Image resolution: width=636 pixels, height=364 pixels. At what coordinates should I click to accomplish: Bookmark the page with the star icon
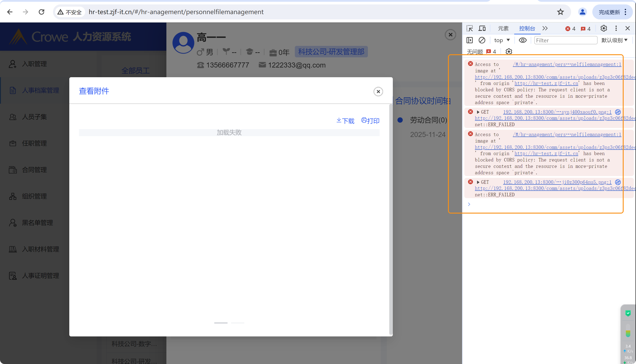click(x=560, y=12)
